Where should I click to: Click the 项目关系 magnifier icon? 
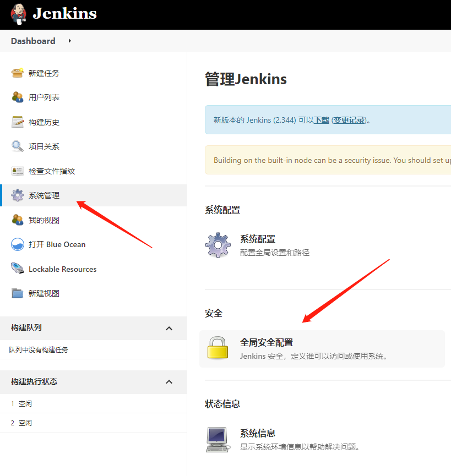click(17, 146)
